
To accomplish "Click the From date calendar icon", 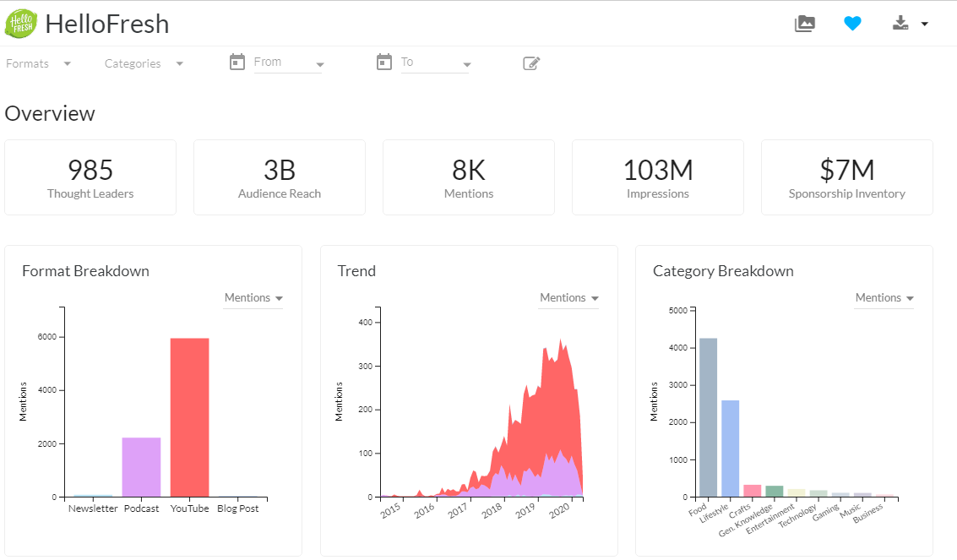I will [237, 62].
